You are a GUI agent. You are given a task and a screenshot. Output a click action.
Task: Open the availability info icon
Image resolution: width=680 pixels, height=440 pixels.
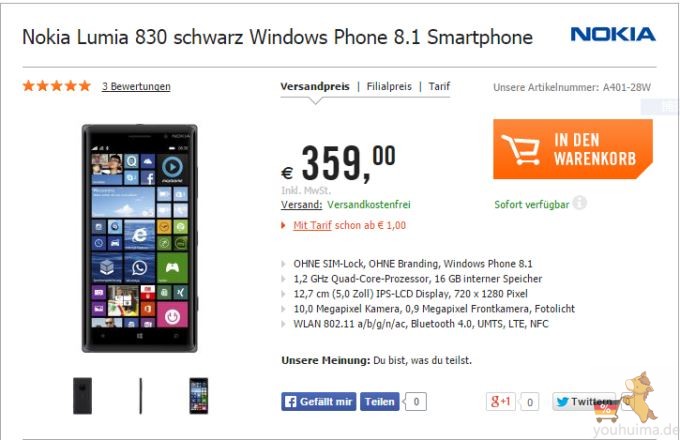coord(579,203)
